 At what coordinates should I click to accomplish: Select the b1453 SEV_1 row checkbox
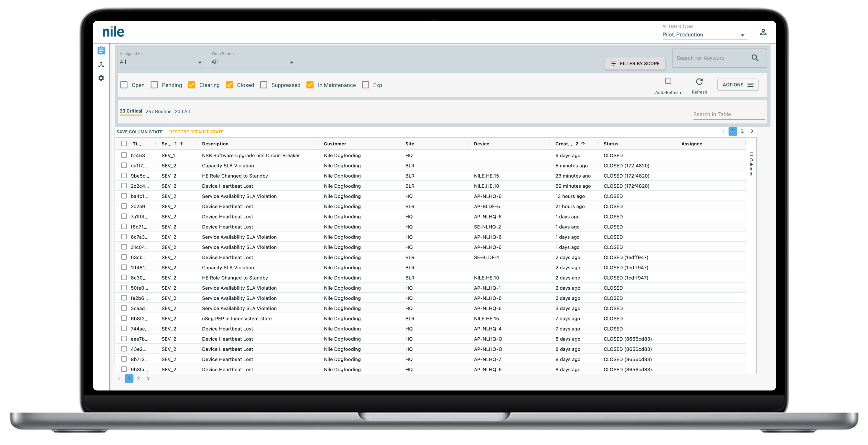124,155
